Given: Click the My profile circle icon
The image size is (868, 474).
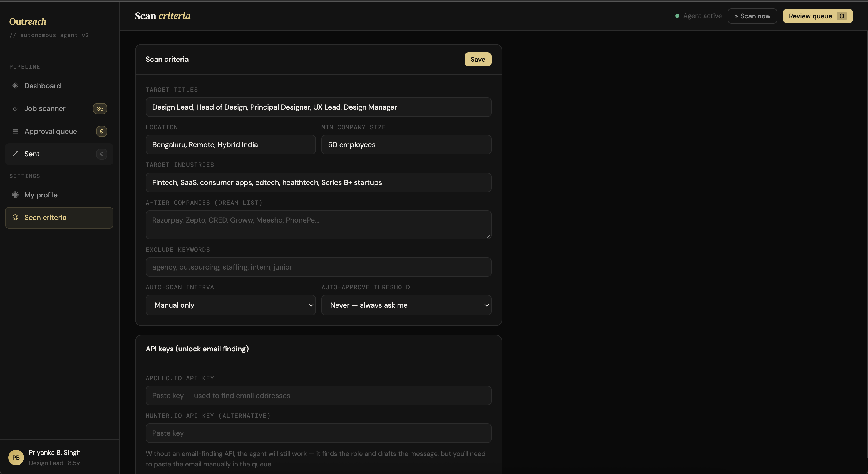Looking at the screenshot, I should coord(15,195).
